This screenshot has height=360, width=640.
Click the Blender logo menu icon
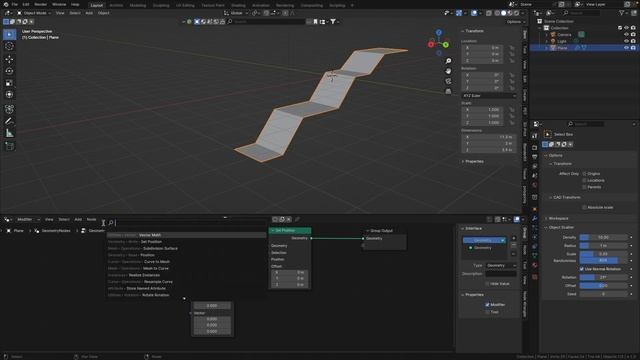click(5, 4)
